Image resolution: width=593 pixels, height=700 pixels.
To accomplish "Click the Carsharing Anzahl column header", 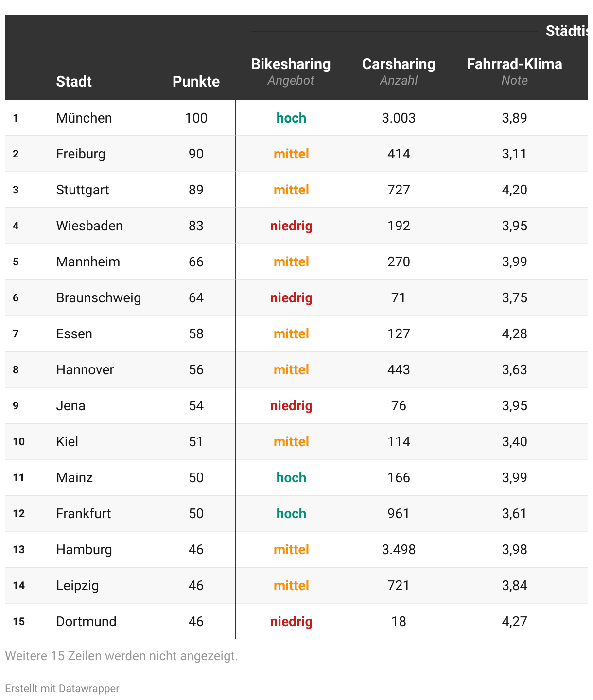I will tap(399, 71).
